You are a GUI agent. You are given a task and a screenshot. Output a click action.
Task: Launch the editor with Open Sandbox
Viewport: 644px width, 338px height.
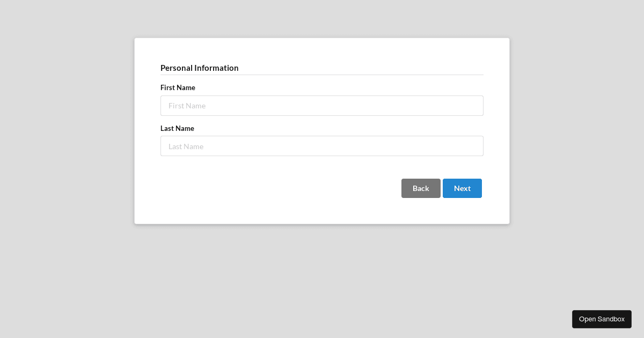(x=602, y=319)
